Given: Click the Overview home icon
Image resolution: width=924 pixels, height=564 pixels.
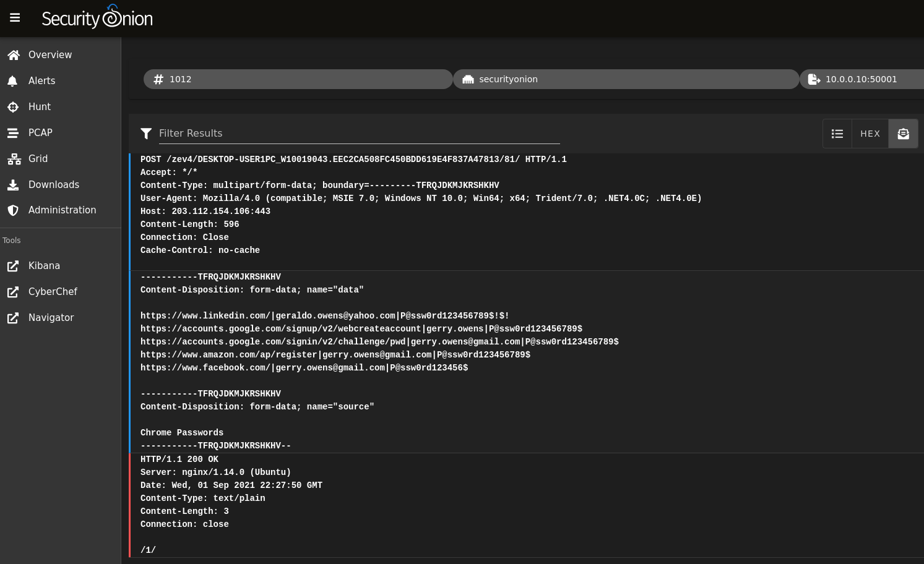Looking at the screenshot, I should pyautogui.click(x=13, y=55).
